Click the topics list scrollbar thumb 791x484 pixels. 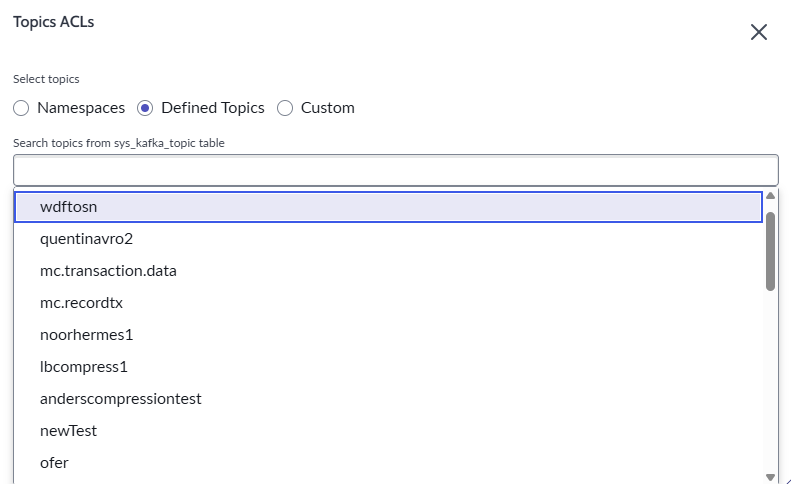pos(770,250)
